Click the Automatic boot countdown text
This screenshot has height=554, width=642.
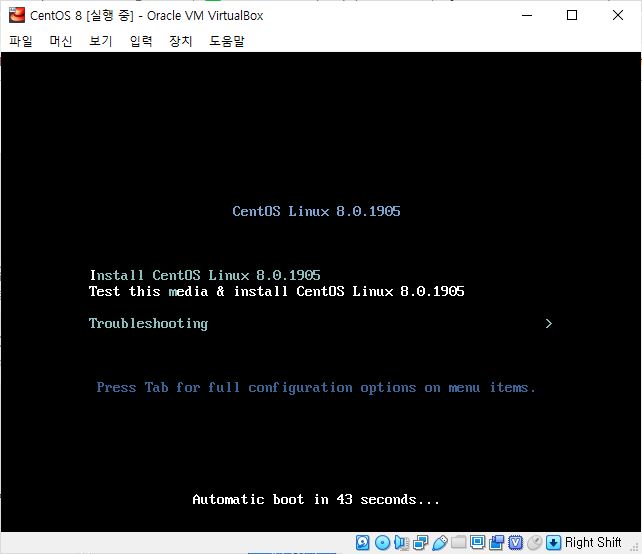[316, 500]
